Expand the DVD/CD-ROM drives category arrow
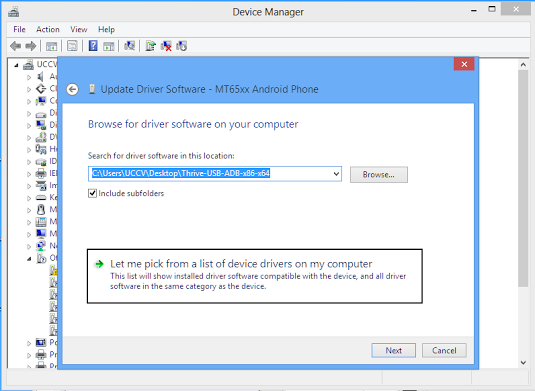The width and height of the screenshot is (535, 391). (29, 138)
